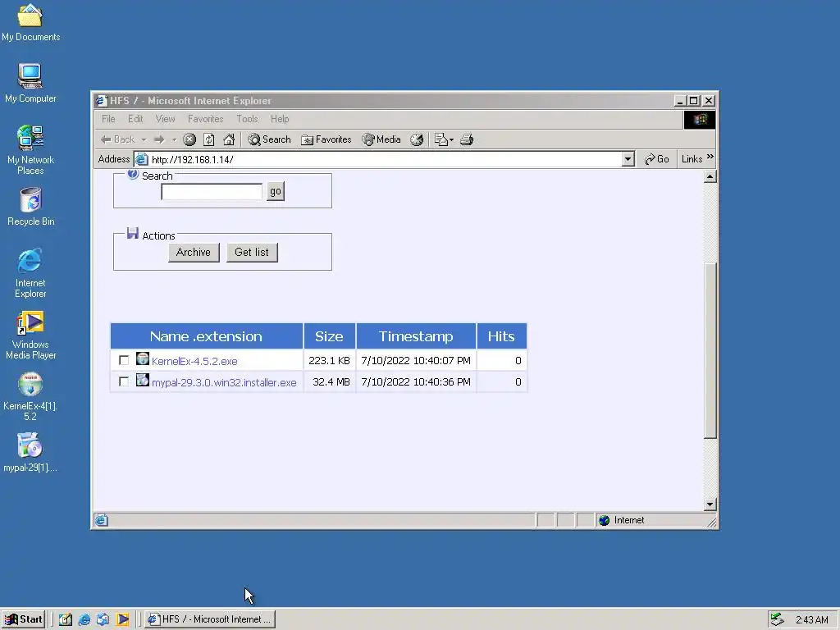Click the mypal installer file icon in list
The width and height of the screenshot is (840, 630).
(143, 380)
